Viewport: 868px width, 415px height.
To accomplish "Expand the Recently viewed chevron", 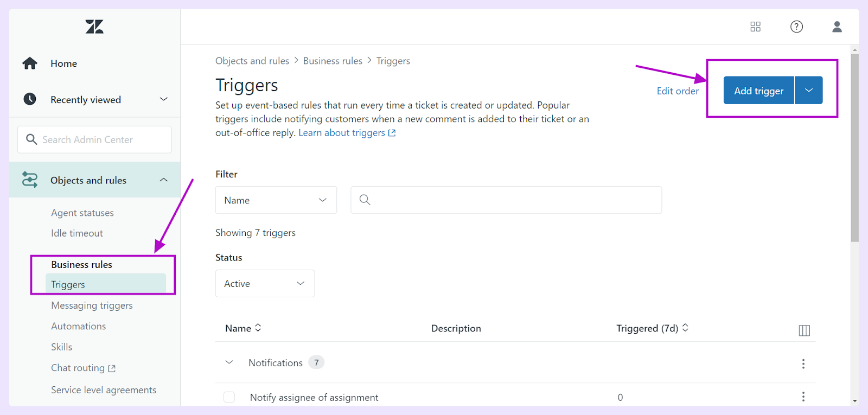I will (164, 99).
